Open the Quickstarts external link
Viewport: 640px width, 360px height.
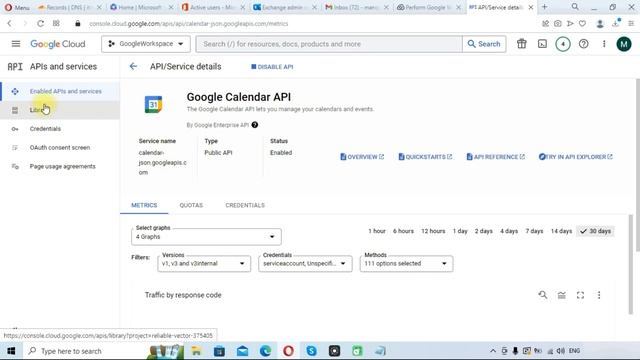tap(425, 157)
